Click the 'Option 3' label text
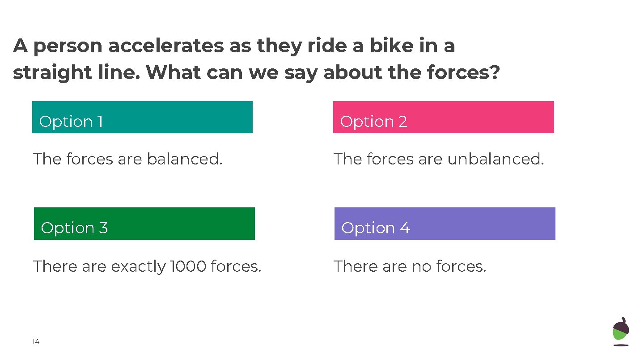Image resolution: width=644 pixels, height=362 pixels. point(74,228)
